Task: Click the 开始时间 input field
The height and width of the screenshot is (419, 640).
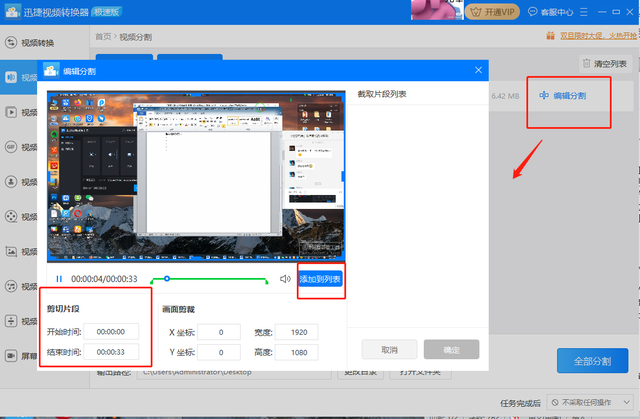Action: pos(111,332)
